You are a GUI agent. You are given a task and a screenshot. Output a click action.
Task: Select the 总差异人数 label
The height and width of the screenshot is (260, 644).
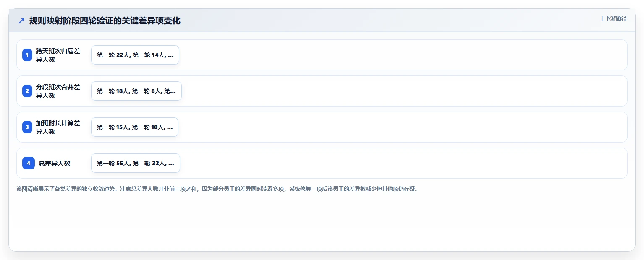pyautogui.click(x=55, y=163)
